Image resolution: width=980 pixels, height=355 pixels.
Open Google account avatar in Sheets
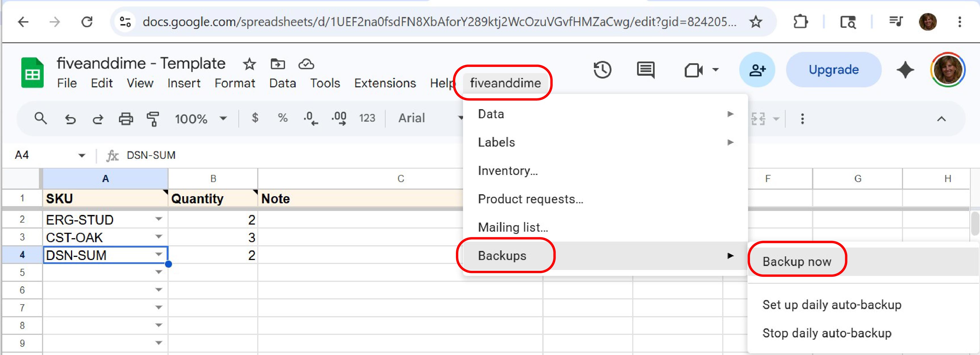(x=948, y=70)
